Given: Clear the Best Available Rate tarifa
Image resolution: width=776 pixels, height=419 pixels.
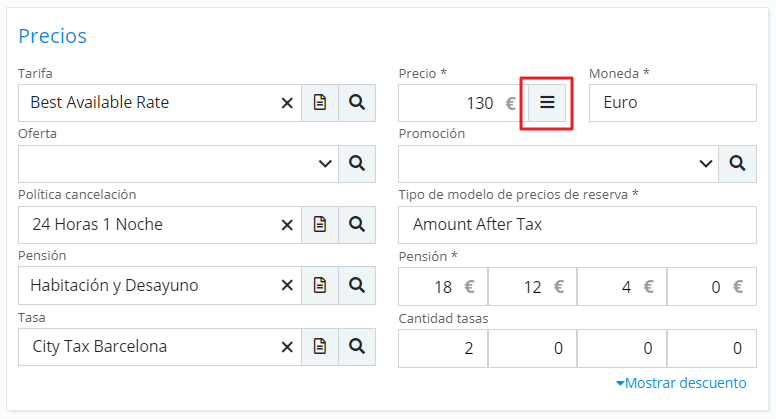Looking at the screenshot, I should 287,103.
